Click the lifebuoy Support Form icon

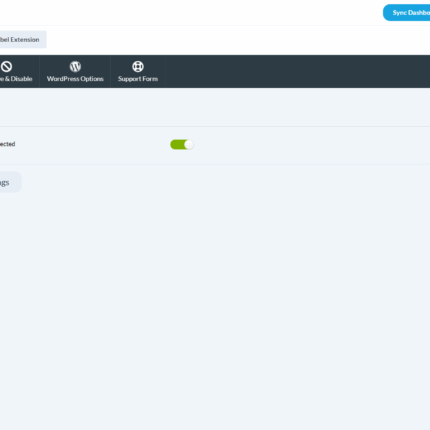pos(138,67)
